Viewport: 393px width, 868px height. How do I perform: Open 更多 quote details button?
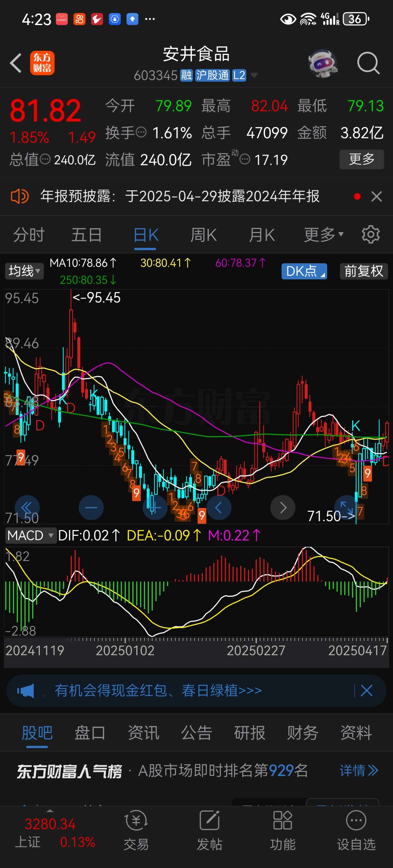362,159
